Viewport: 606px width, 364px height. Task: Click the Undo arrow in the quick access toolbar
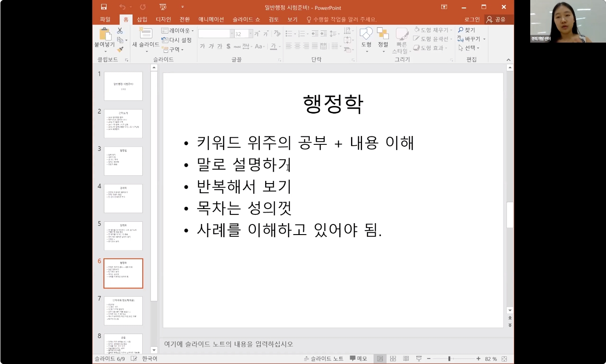122,7
